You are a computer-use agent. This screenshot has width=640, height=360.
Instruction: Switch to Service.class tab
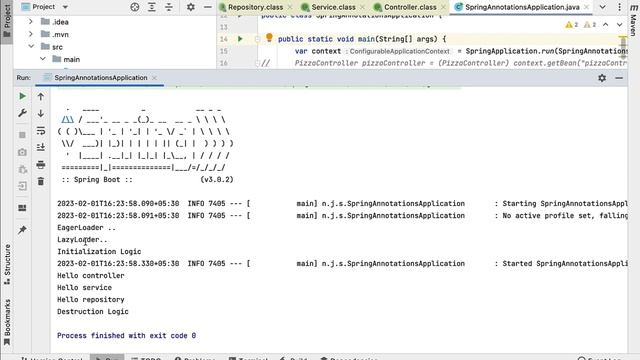[333, 7]
